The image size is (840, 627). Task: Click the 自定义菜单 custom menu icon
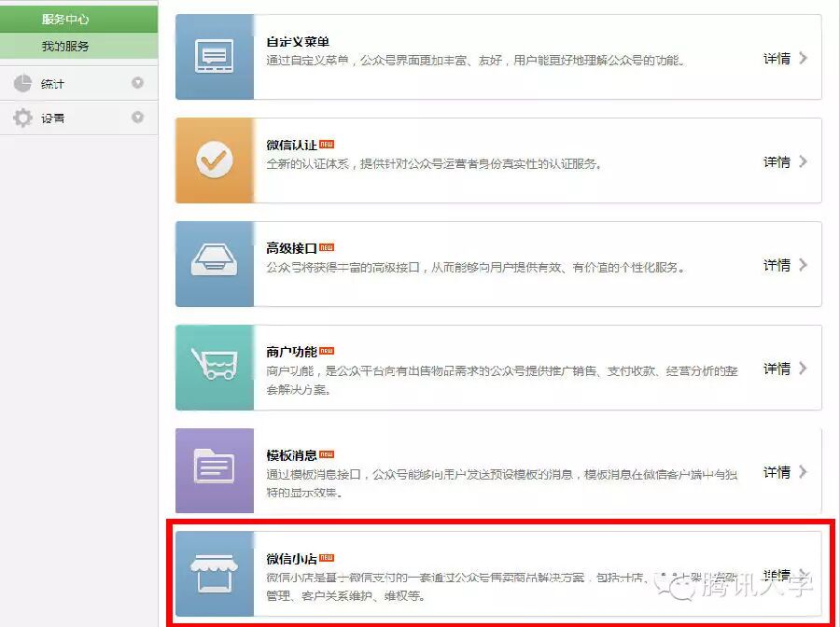[215, 56]
